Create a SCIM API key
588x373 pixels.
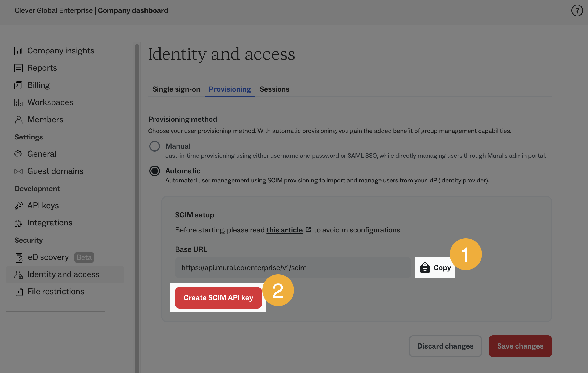[218, 298]
